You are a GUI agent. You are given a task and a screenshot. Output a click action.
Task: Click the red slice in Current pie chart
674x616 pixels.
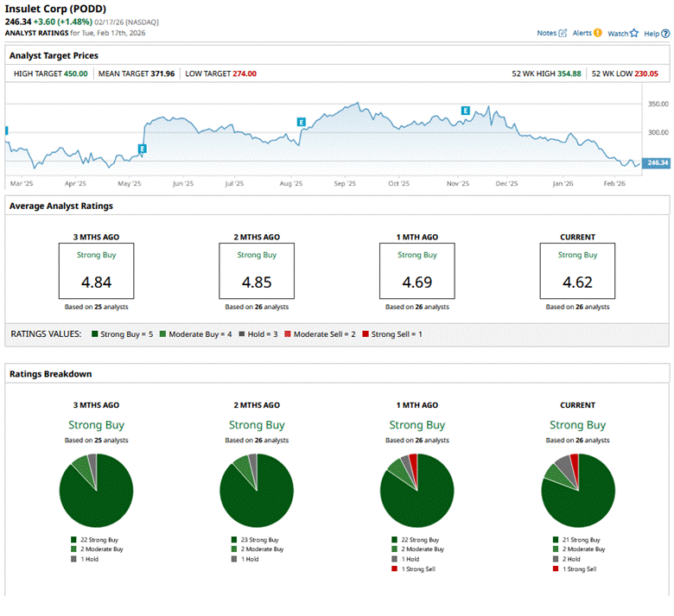tap(574, 460)
